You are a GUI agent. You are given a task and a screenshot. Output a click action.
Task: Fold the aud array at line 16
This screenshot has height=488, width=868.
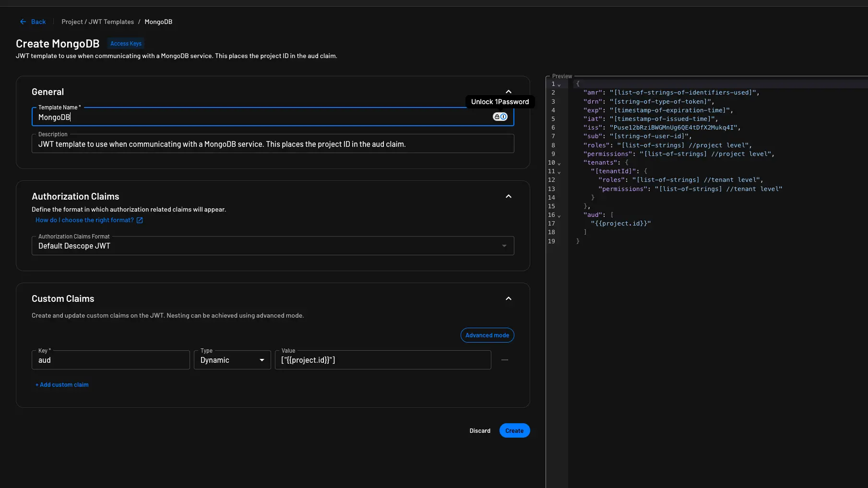(559, 215)
